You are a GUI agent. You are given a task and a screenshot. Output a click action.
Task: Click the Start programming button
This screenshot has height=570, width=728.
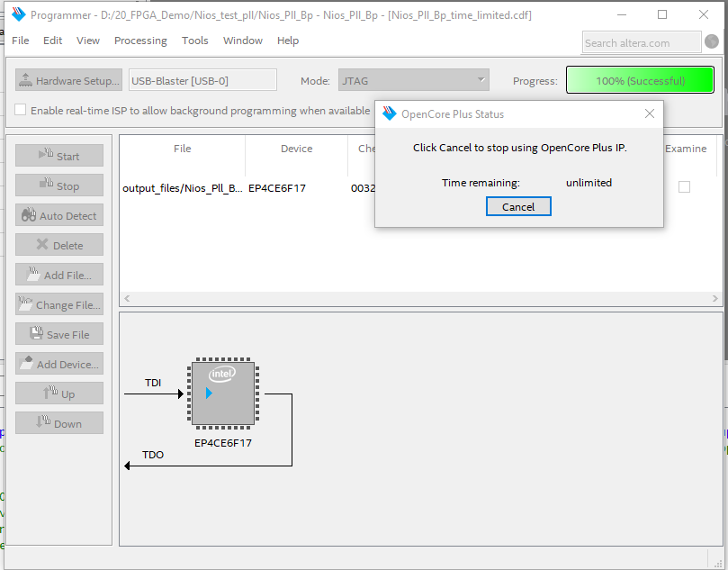point(59,156)
